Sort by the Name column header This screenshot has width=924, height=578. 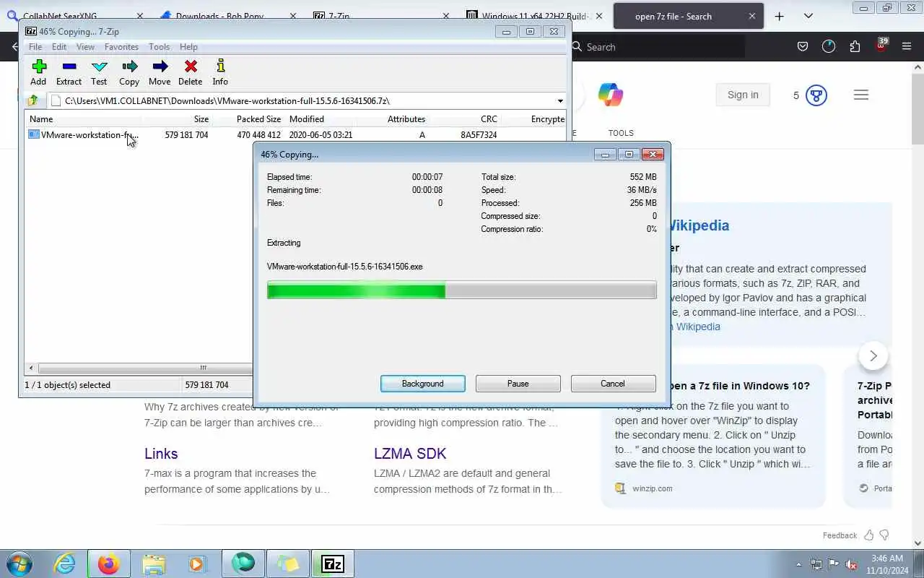coord(83,119)
